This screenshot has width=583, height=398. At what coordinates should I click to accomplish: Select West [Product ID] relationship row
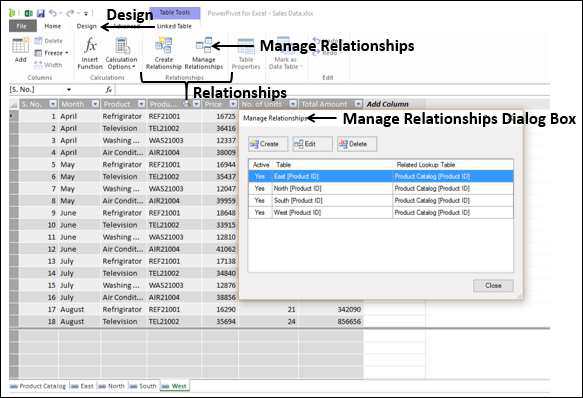(x=381, y=212)
